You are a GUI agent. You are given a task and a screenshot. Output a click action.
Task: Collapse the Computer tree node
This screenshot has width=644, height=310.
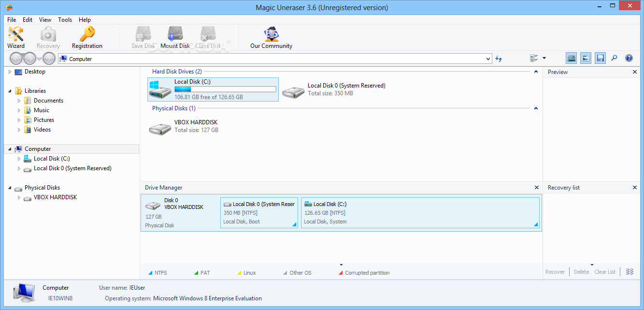click(10, 149)
